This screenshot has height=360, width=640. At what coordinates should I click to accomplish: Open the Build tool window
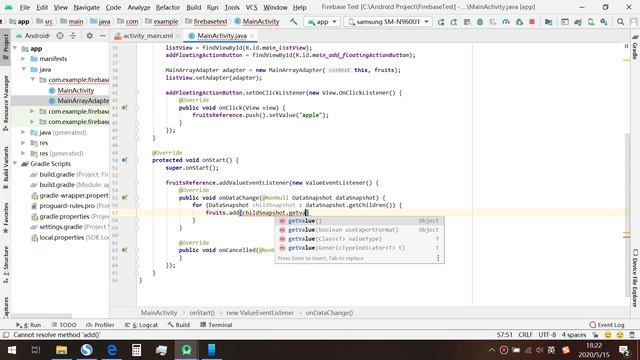(x=179, y=325)
